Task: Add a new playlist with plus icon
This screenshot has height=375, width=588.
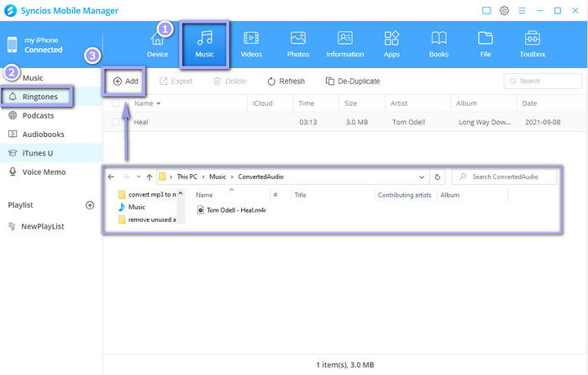Action: 90,205
